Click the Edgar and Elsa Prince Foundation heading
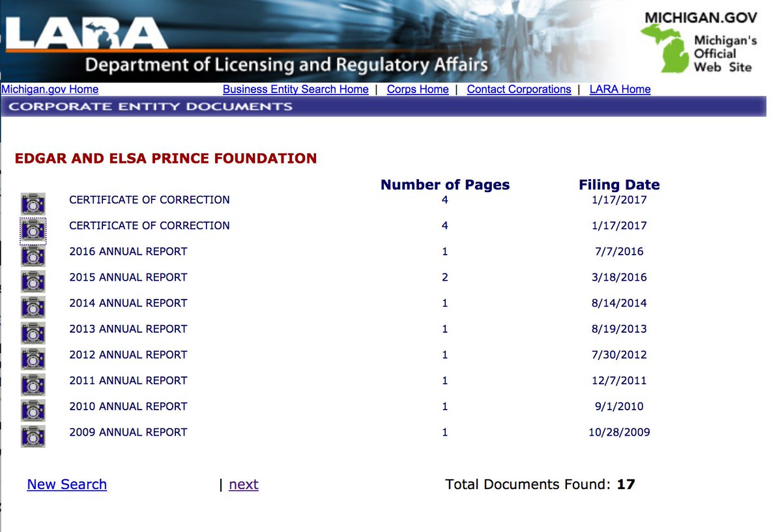Screen dimensions: 782x532 click(166, 158)
